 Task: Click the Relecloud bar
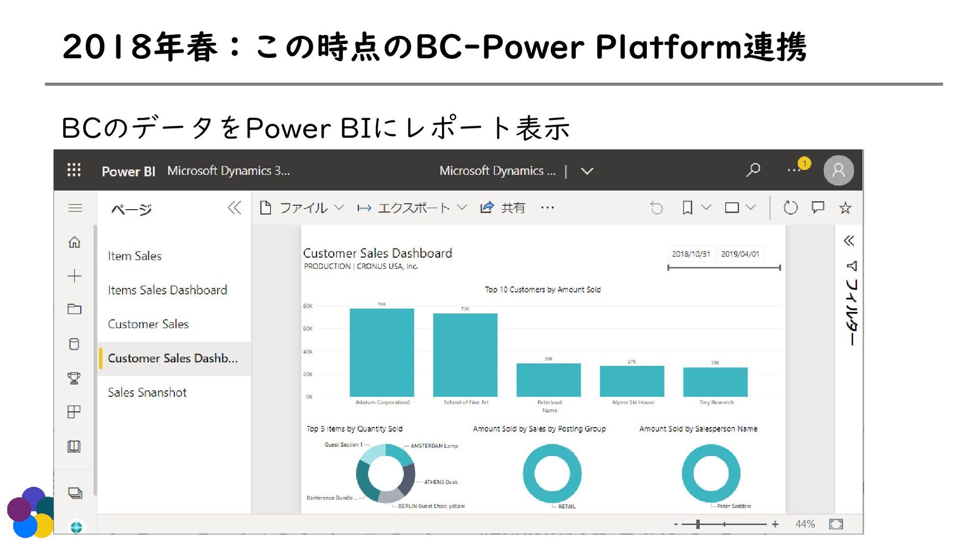tap(549, 380)
